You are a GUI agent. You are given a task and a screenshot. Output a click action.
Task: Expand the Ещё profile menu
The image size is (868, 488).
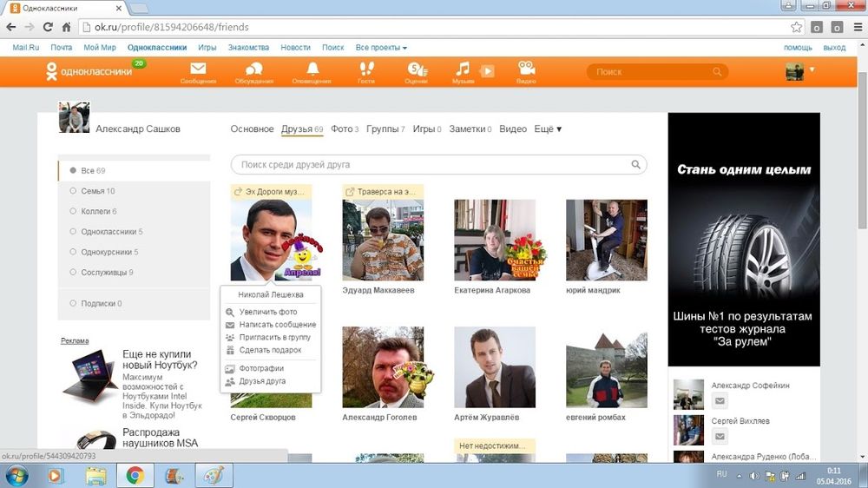[548, 129]
